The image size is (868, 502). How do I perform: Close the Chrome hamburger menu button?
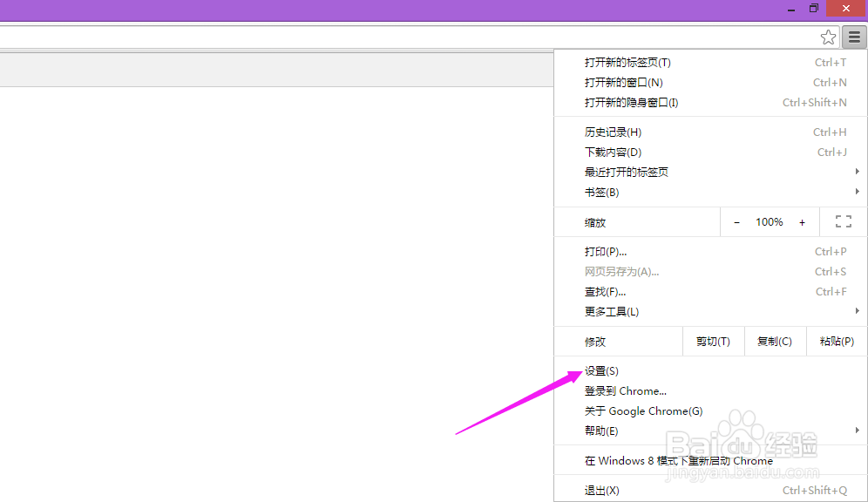(854, 37)
